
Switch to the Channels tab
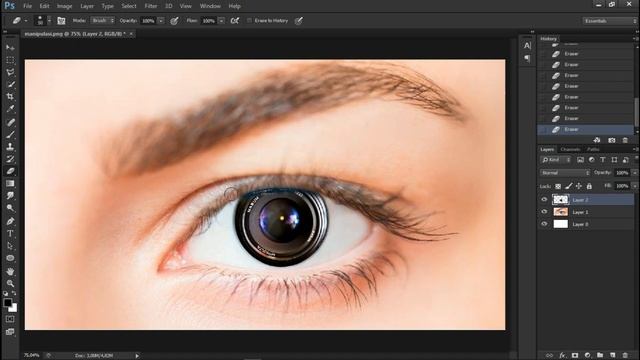click(570, 149)
